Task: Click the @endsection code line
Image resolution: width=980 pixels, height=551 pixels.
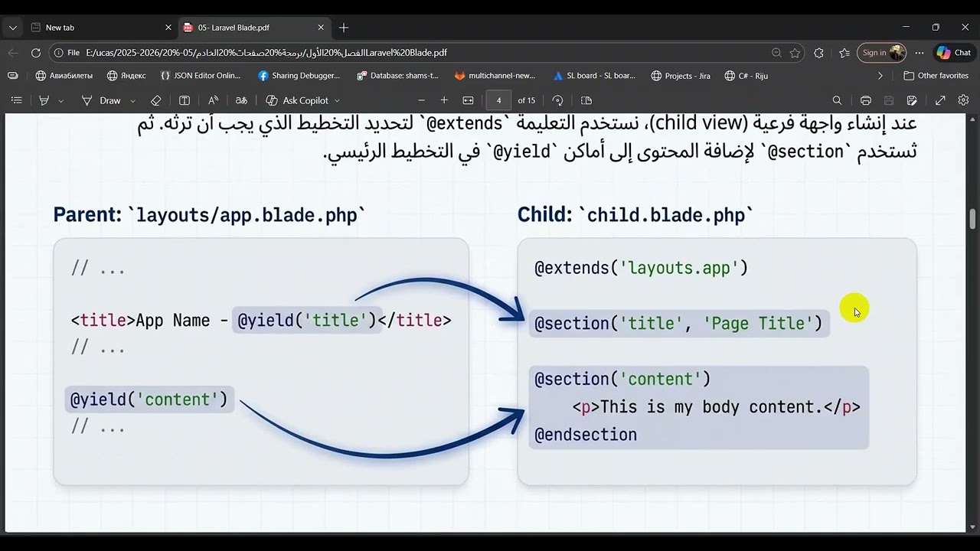Action: coord(586,435)
